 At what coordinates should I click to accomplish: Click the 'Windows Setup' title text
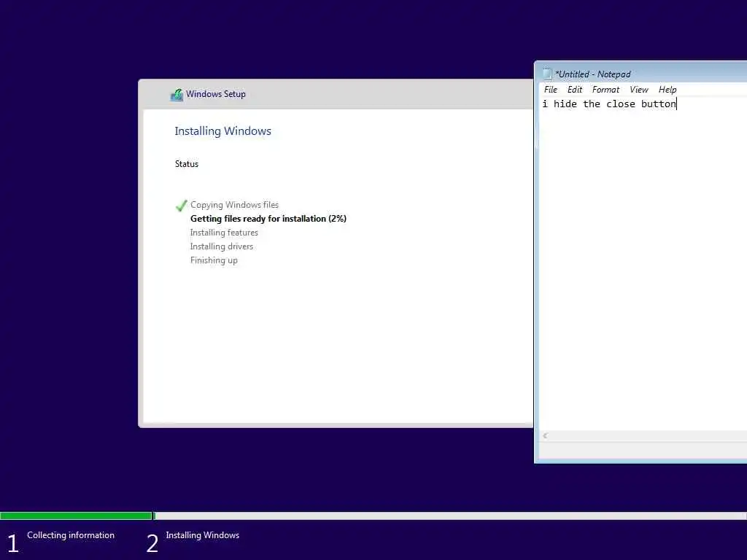[x=216, y=94]
